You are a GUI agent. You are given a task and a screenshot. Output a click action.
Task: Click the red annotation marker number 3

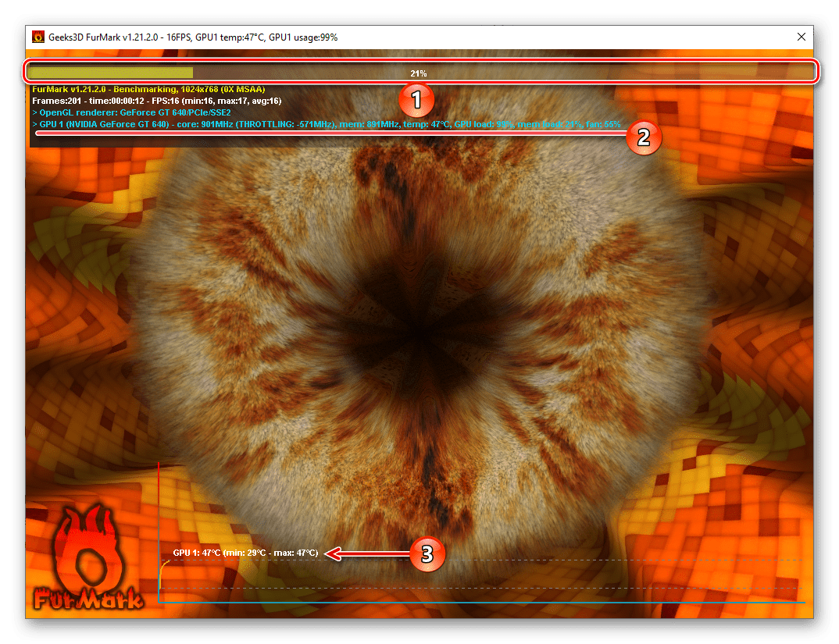pyautogui.click(x=427, y=554)
